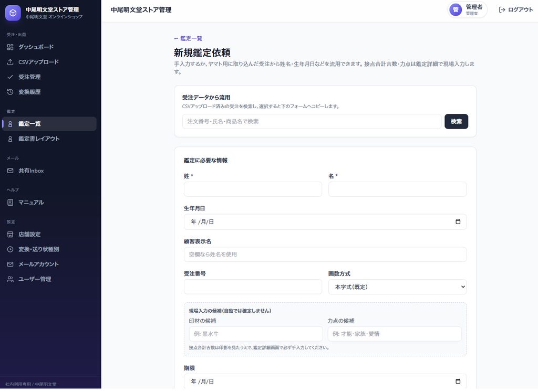Open 受注管理 in sidebar
538x392 pixels.
coord(49,77)
